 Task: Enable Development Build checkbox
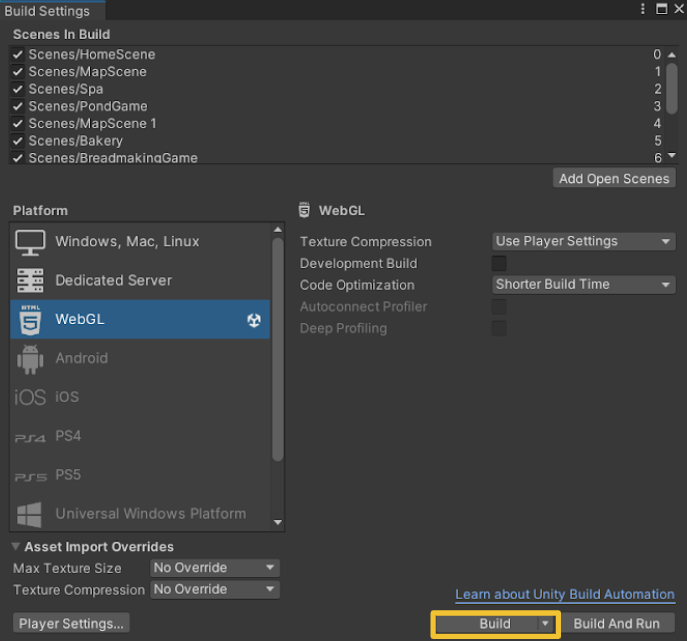(499, 263)
